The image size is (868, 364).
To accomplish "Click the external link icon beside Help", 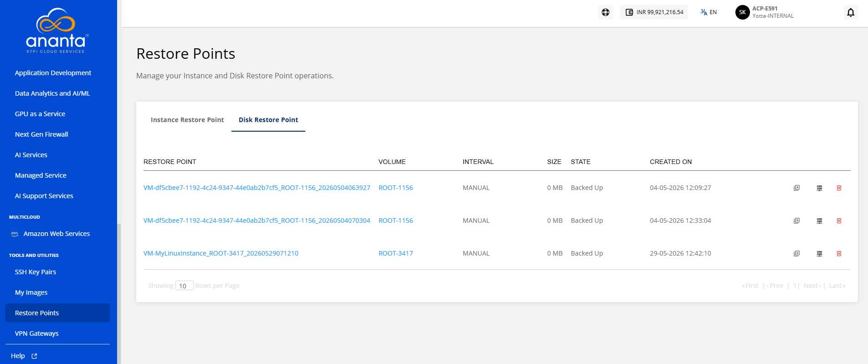I will (x=34, y=356).
